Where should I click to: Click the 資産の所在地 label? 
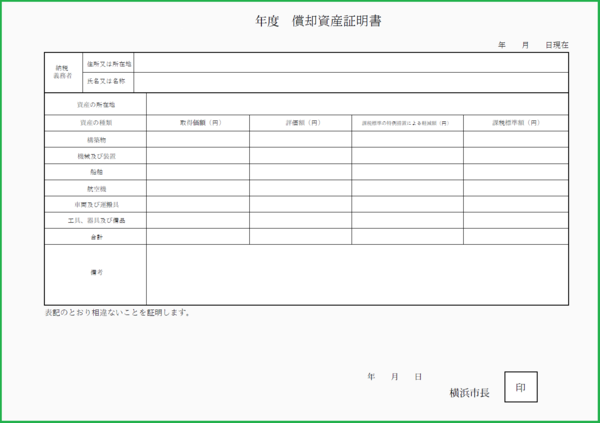tap(96, 105)
